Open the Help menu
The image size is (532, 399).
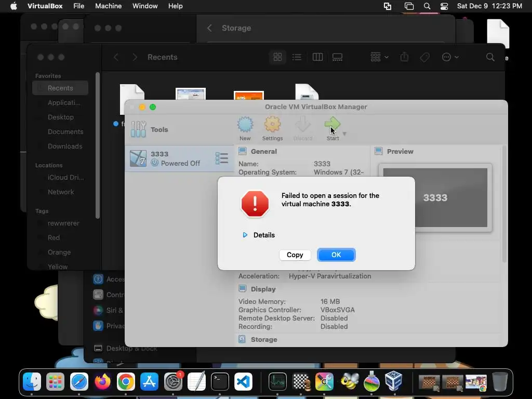tap(176, 6)
